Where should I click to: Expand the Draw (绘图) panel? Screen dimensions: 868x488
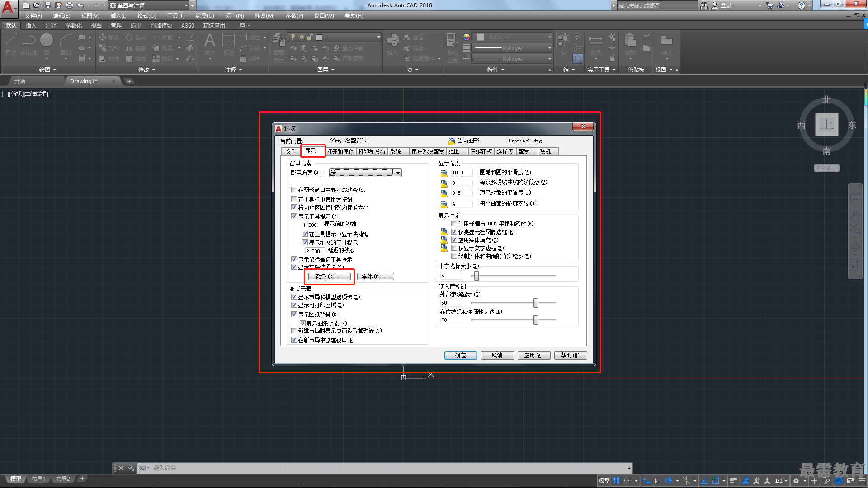pyautogui.click(x=47, y=70)
